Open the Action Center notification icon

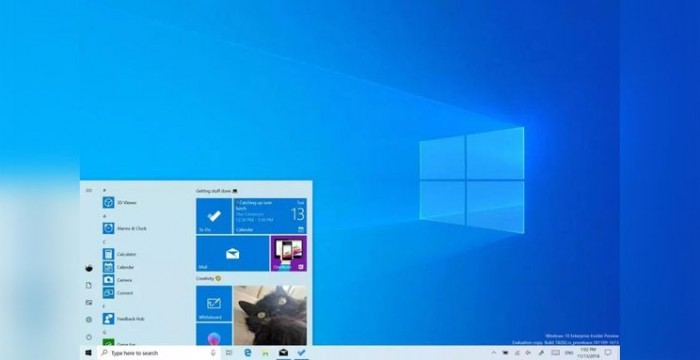click(x=608, y=353)
